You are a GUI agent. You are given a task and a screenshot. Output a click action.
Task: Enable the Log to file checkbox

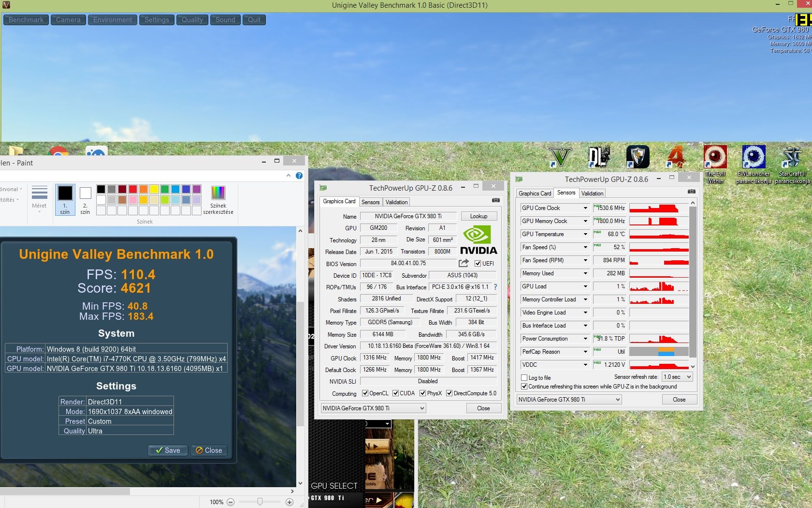point(524,378)
